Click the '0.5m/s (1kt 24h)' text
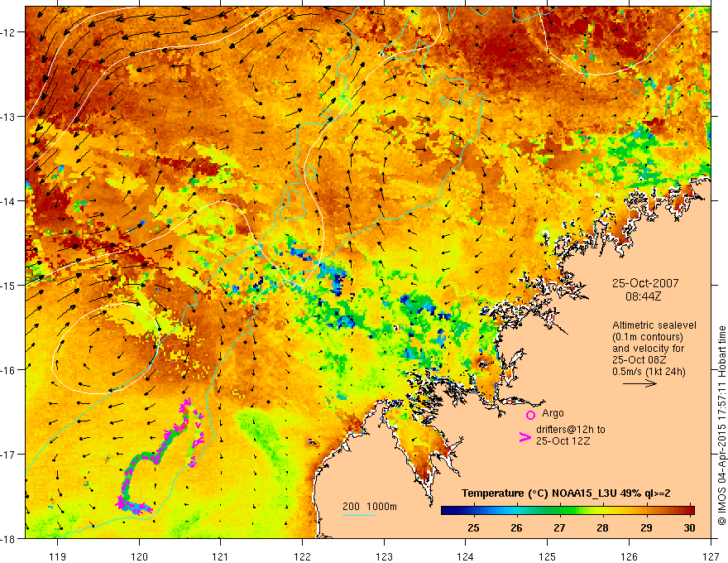 coord(649,372)
